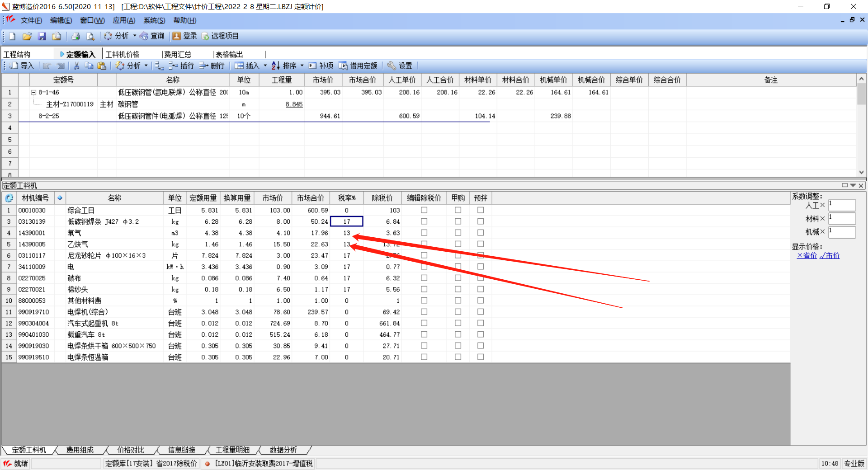Check 编辑除税价 for 载重汽车 8t row

point(424,334)
